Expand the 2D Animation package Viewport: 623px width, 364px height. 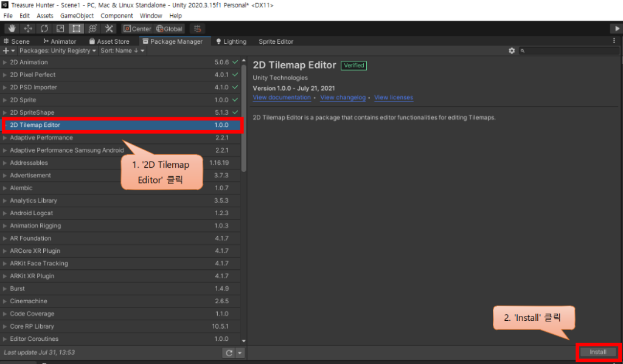click(x=5, y=63)
